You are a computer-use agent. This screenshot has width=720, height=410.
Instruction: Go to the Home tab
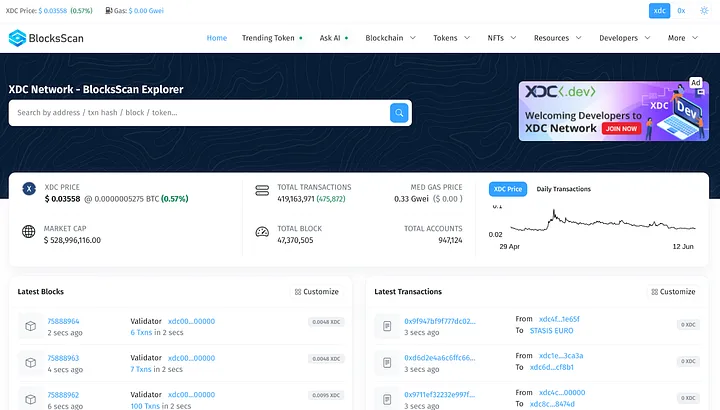pyautogui.click(x=217, y=38)
